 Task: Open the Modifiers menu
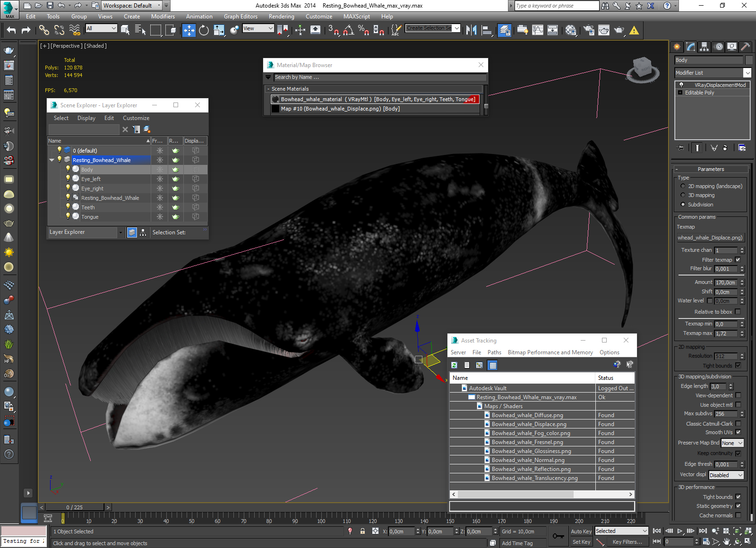[163, 17]
